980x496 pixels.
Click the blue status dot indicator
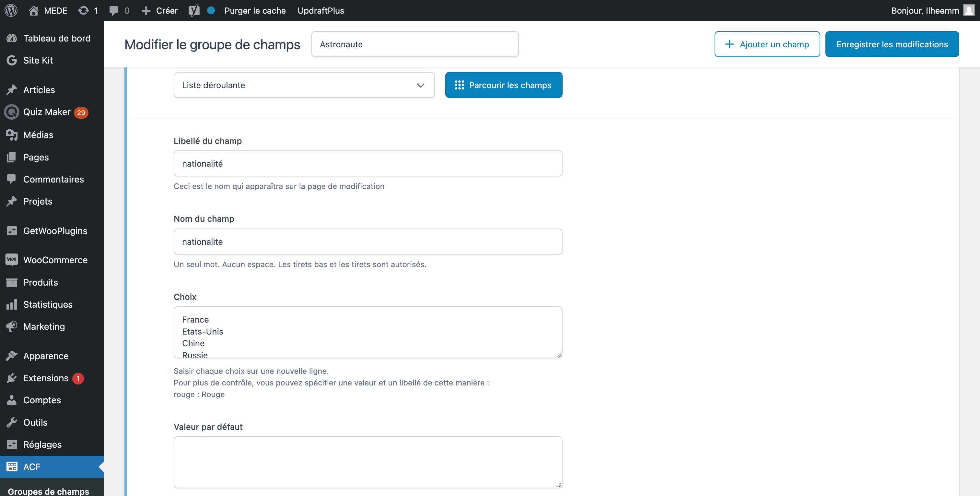point(211,10)
